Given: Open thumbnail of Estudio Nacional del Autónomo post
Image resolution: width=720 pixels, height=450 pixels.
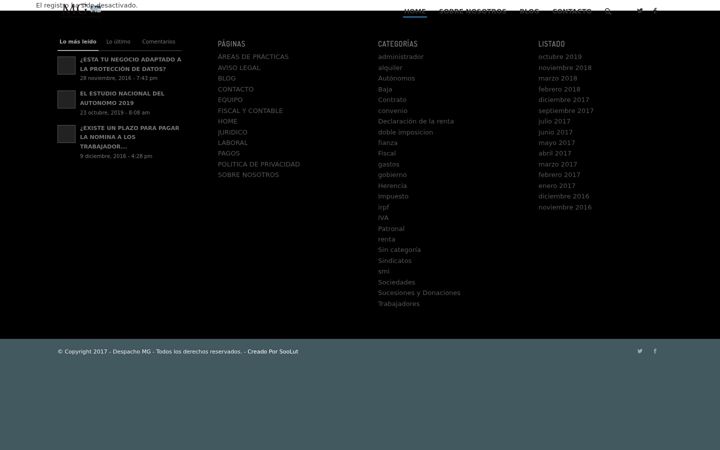Looking at the screenshot, I should click(67, 99).
